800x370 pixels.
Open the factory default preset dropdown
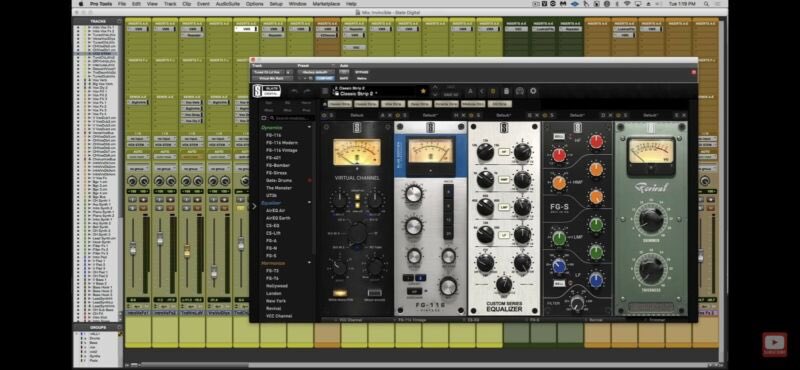click(315, 72)
